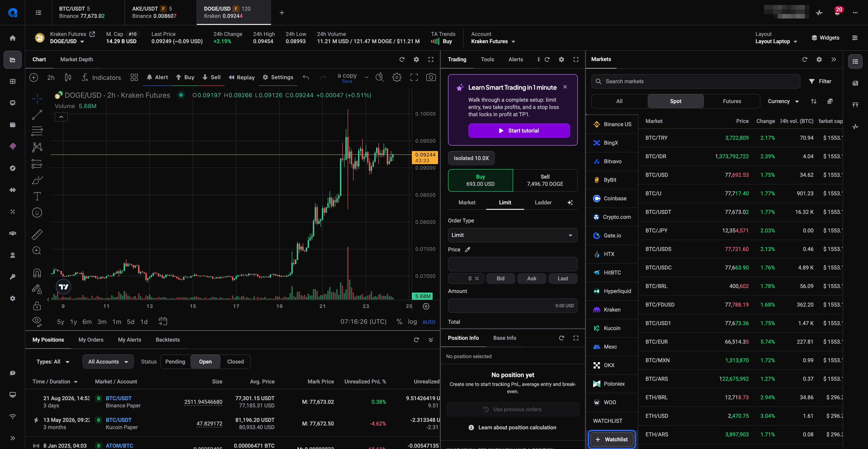
Task: Collapse the positions panel chevron
Action: click(431, 340)
